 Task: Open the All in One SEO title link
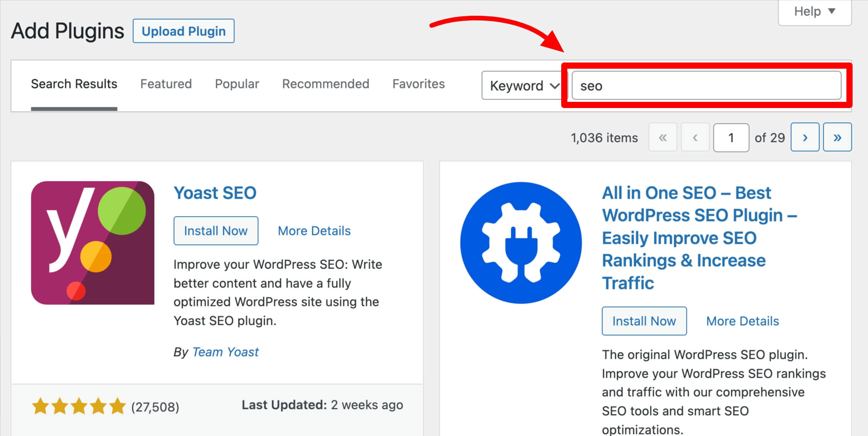tap(700, 238)
